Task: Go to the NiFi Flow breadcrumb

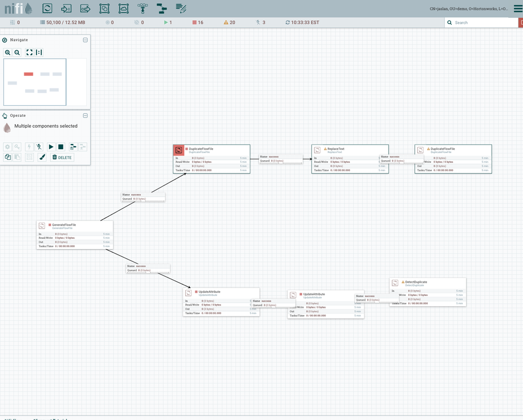Action: 13,418
